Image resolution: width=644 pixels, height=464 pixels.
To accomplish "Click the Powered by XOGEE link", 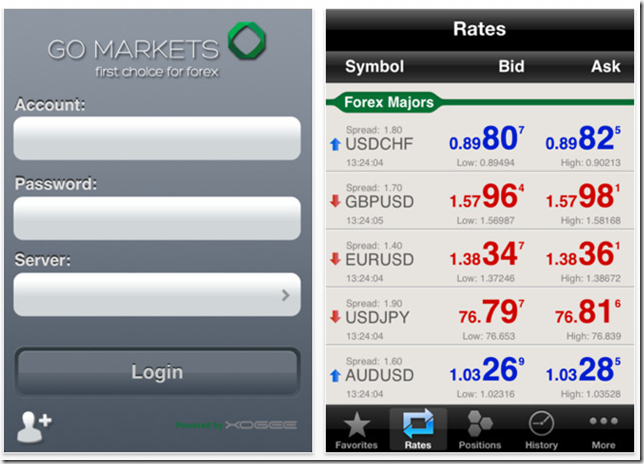I will [236, 425].
